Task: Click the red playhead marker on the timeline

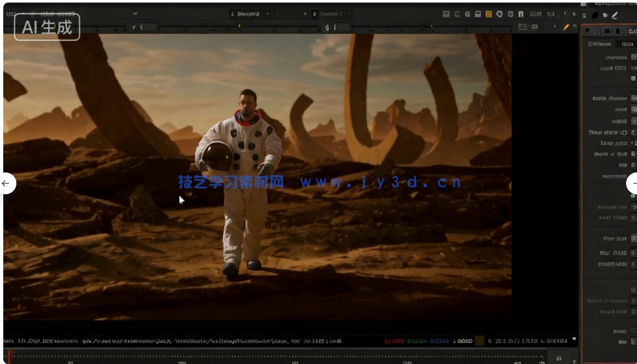Action: [x=9, y=355]
